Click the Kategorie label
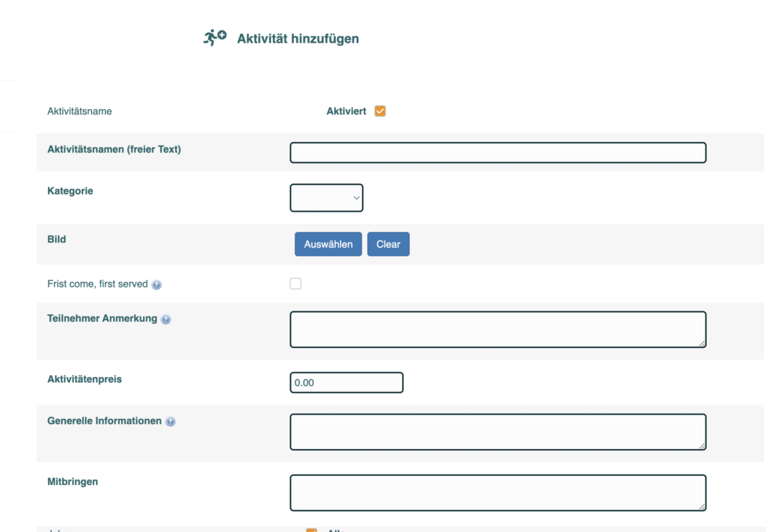This screenshot has width=766, height=532. (x=70, y=191)
